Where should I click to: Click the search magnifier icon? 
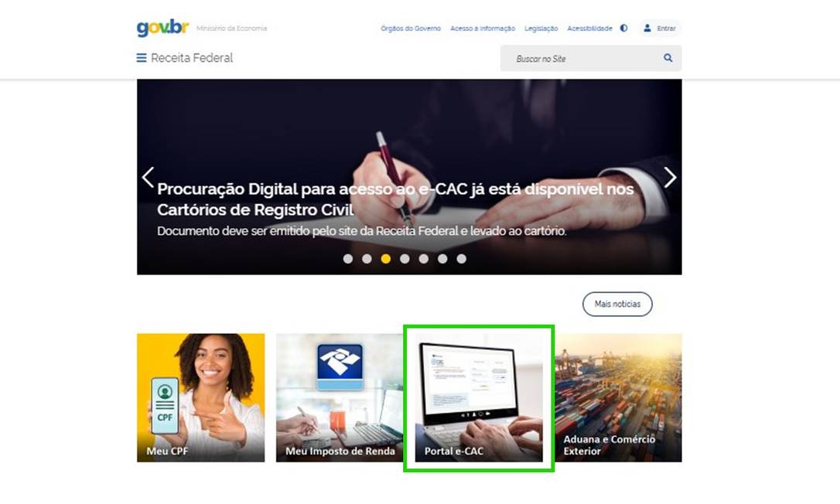(668, 58)
